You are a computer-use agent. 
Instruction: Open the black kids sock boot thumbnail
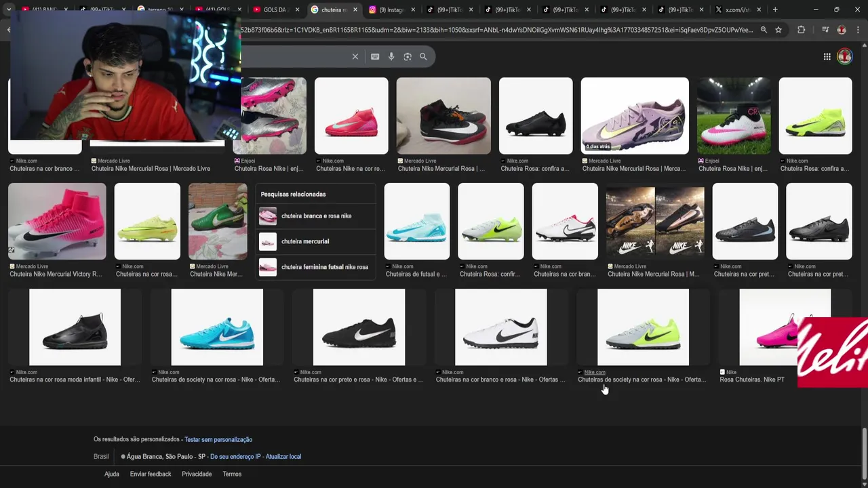tap(75, 327)
